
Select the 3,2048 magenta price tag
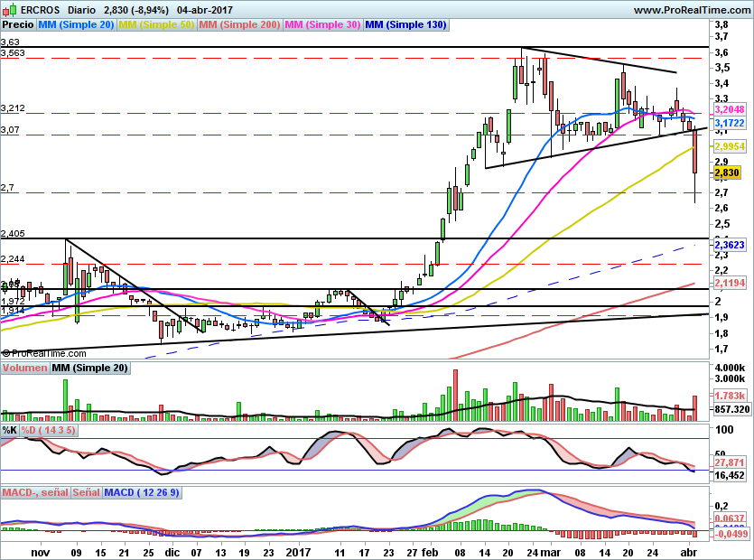coord(730,109)
